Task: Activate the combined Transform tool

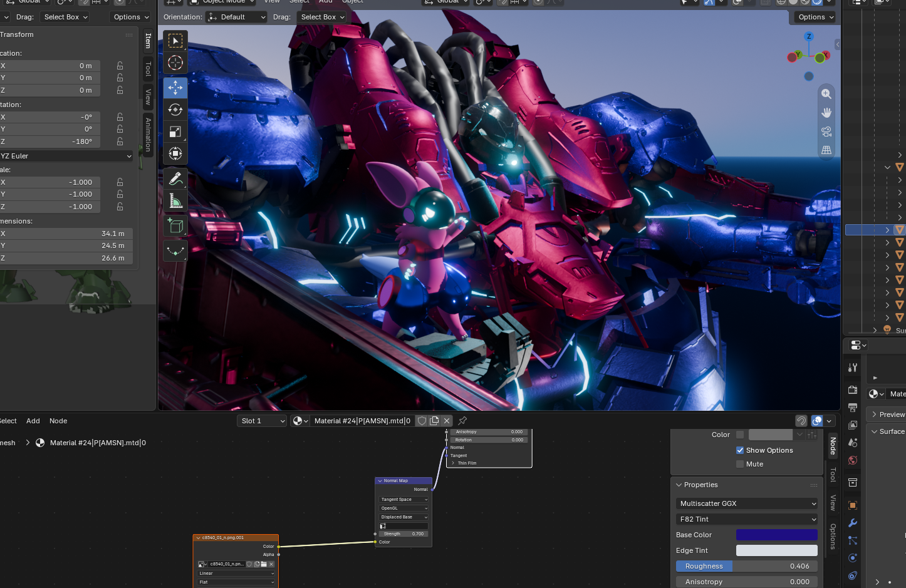Action: [175, 153]
